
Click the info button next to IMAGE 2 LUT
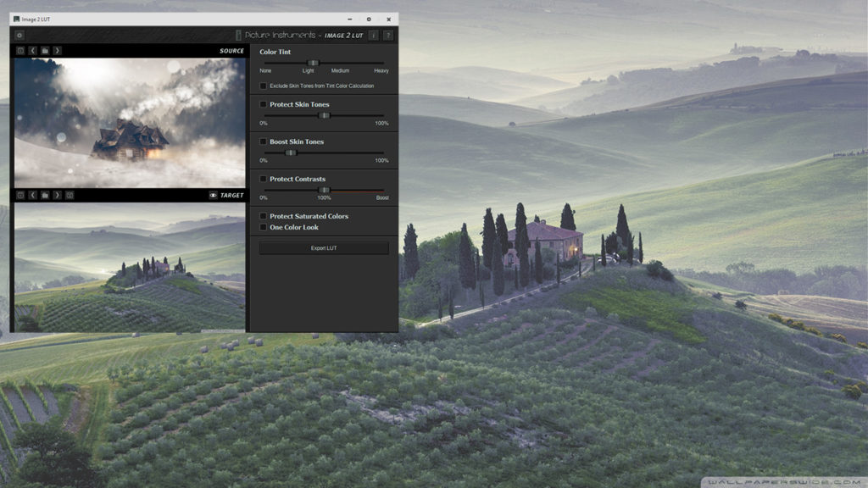(376, 36)
